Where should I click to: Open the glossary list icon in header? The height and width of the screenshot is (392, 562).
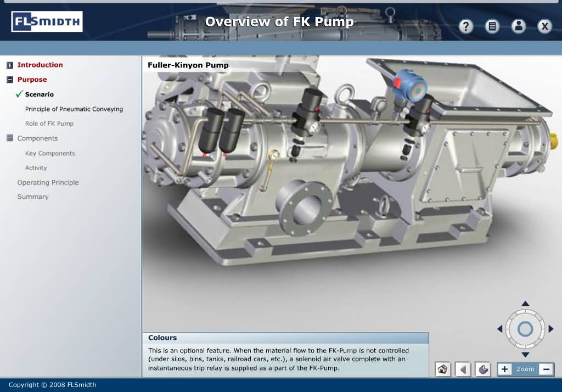[x=492, y=26]
